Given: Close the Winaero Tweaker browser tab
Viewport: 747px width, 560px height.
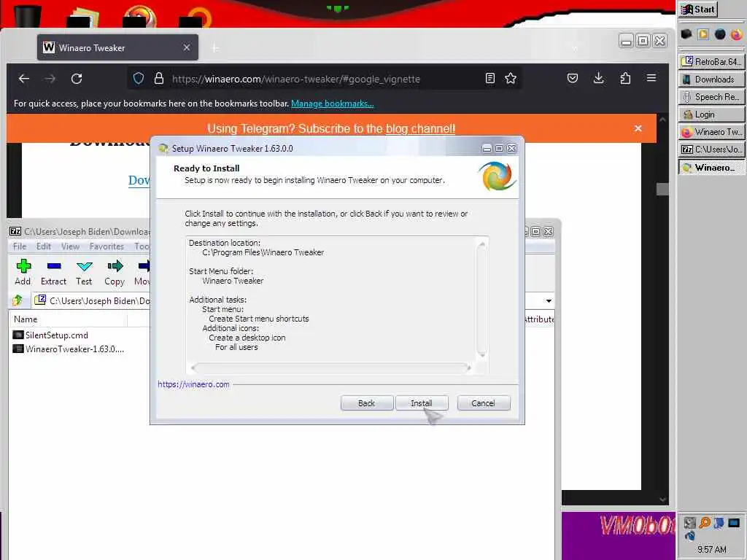Looking at the screenshot, I should point(187,47).
